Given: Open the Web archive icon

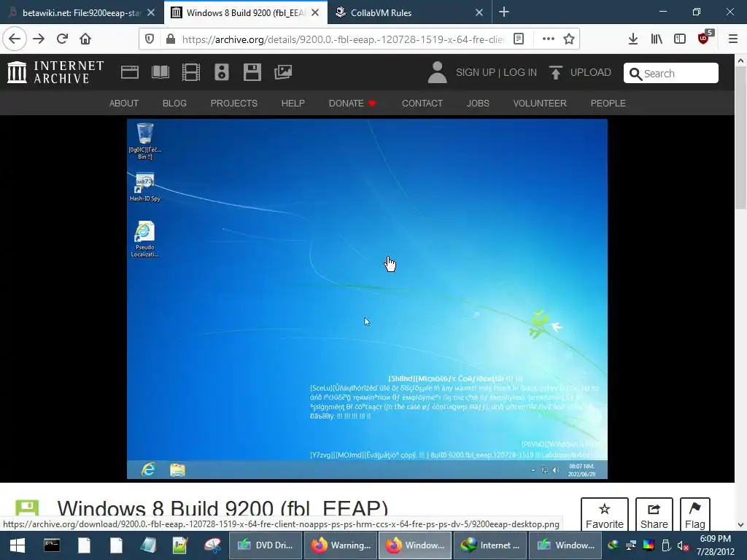Looking at the screenshot, I should (130, 72).
